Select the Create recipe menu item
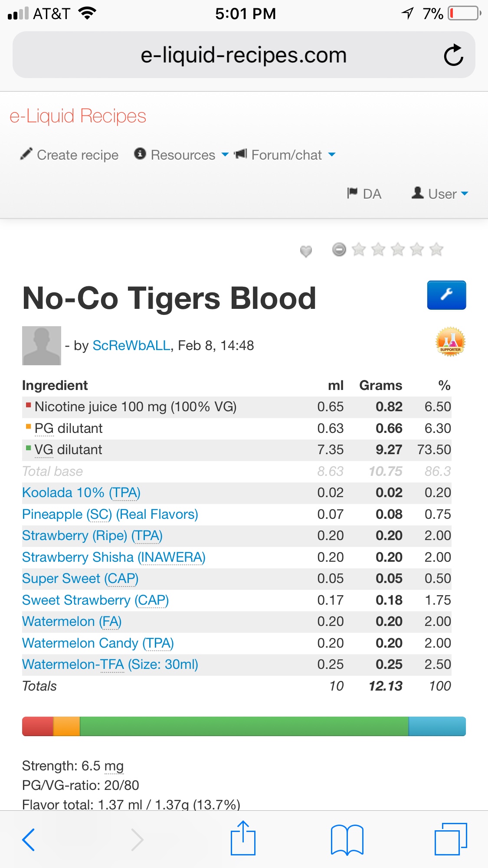Viewport: 488px width, 868px height. point(69,155)
